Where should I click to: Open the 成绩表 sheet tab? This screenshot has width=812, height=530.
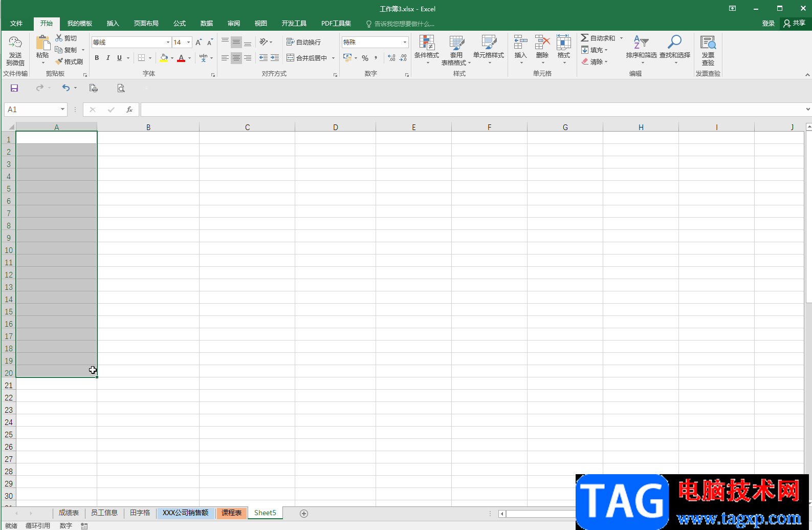[x=69, y=513]
